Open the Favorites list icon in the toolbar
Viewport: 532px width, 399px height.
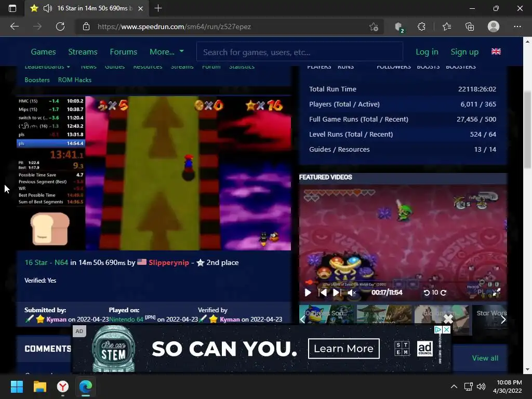tap(447, 26)
